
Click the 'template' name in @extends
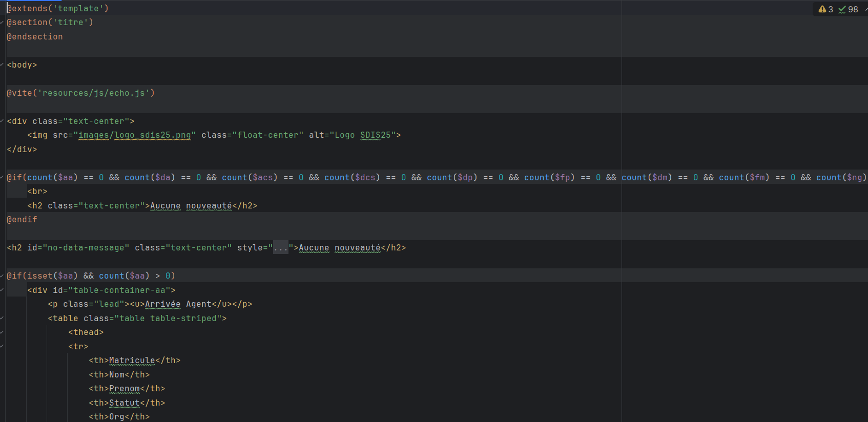coord(78,9)
